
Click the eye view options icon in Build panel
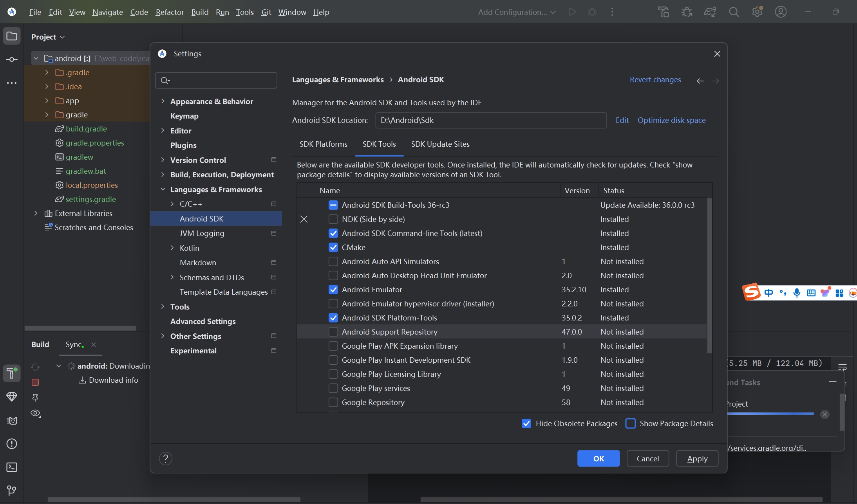tap(36, 413)
